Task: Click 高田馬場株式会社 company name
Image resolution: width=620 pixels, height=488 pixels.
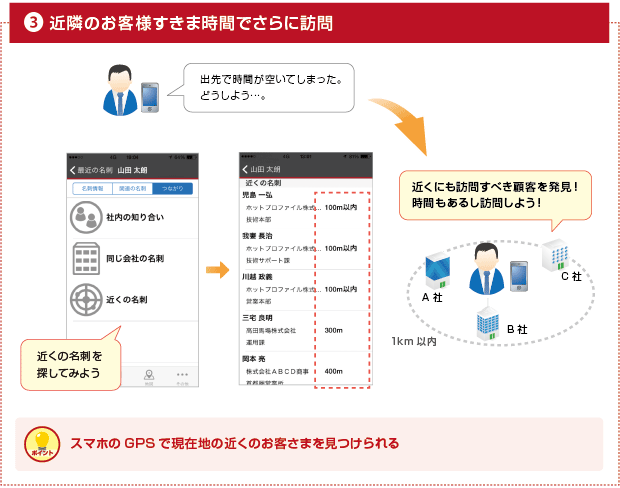Action: coord(271,330)
